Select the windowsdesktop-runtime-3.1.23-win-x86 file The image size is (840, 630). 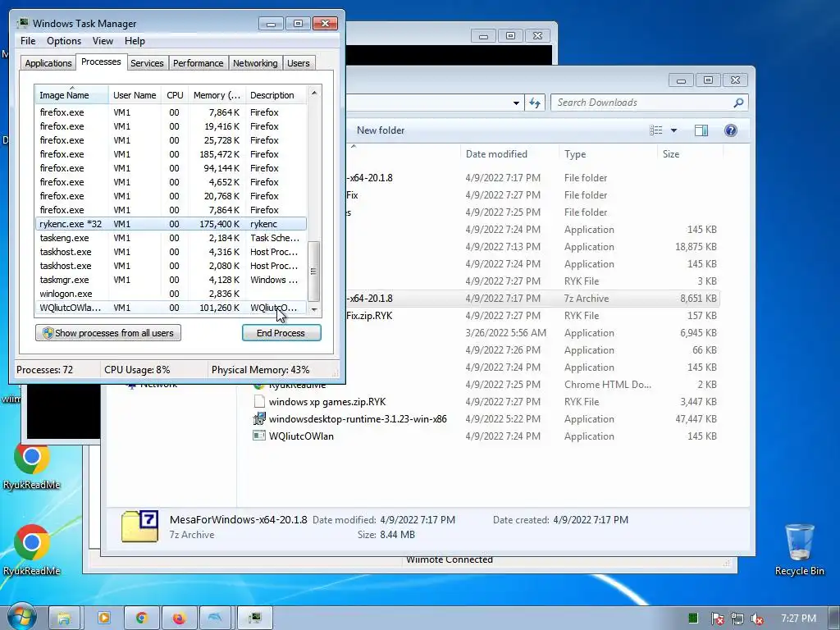pos(485,419)
